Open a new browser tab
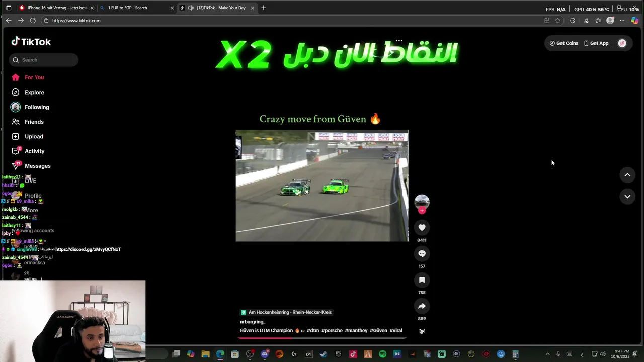 [263, 8]
